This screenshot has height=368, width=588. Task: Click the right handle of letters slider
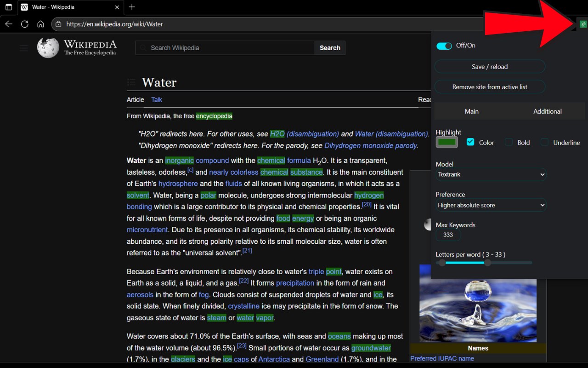point(487,263)
